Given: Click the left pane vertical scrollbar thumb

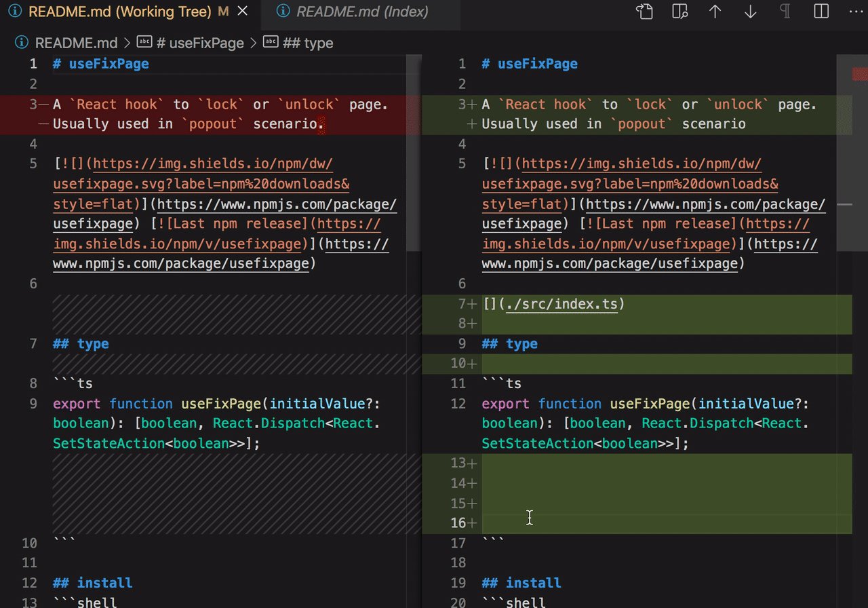Looking at the screenshot, I should pos(414,153).
